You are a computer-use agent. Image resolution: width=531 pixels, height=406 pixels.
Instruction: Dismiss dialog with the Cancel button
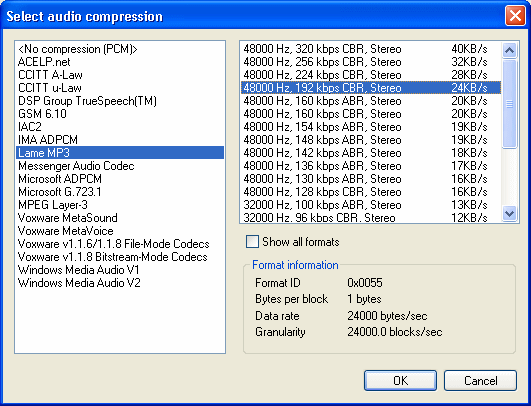(x=480, y=380)
